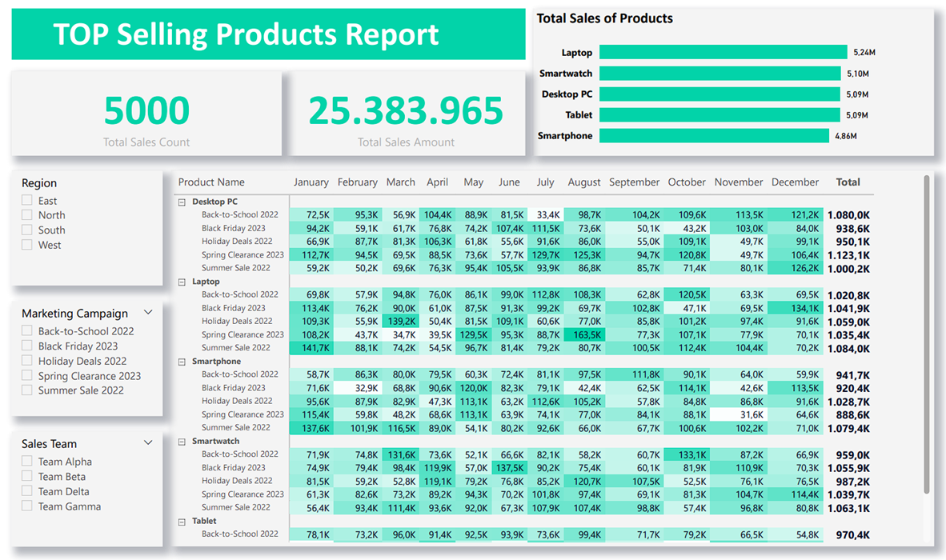
Task: Collapse the Smartphone row group
Action: [181, 360]
